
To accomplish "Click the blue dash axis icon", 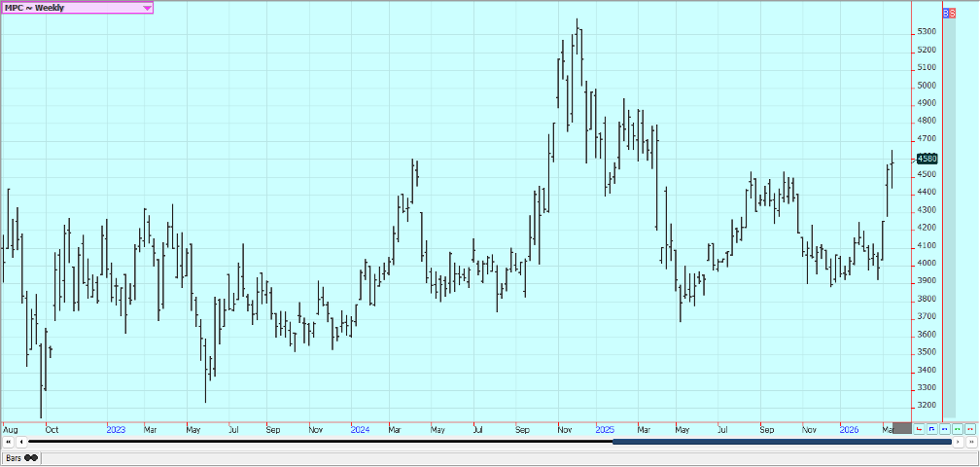I will tap(944, 429).
